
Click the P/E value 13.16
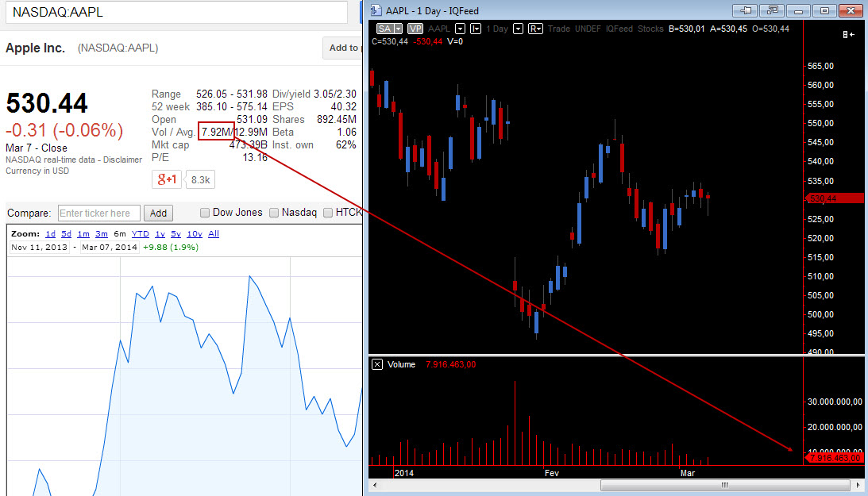click(255, 158)
